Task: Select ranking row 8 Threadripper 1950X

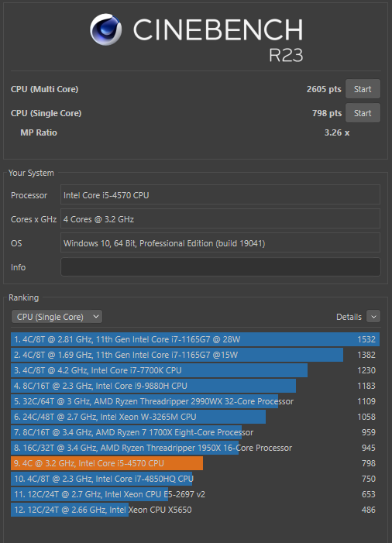Action: click(195, 448)
